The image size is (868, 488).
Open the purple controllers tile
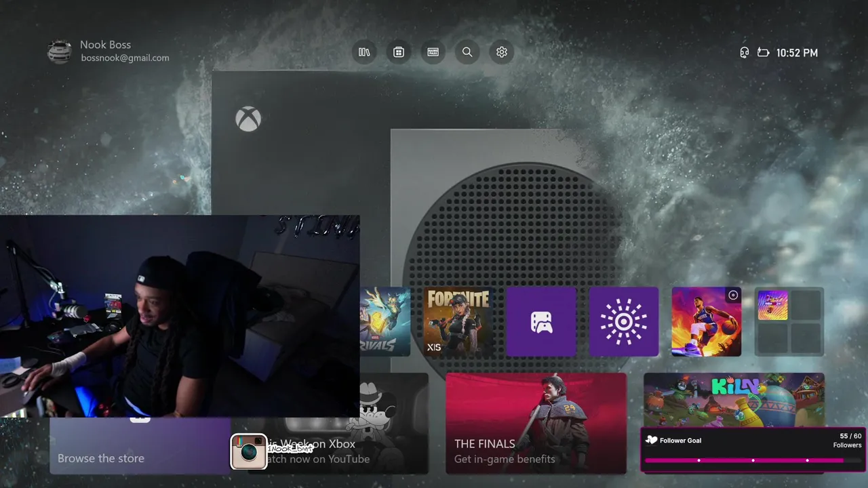click(541, 321)
